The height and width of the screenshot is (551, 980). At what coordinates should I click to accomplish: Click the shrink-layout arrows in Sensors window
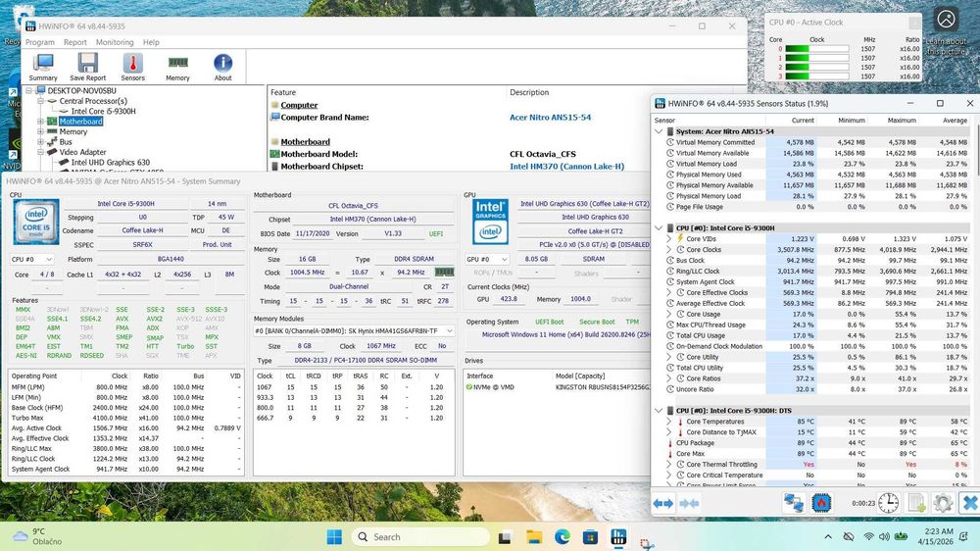pyautogui.click(x=689, y=504)
